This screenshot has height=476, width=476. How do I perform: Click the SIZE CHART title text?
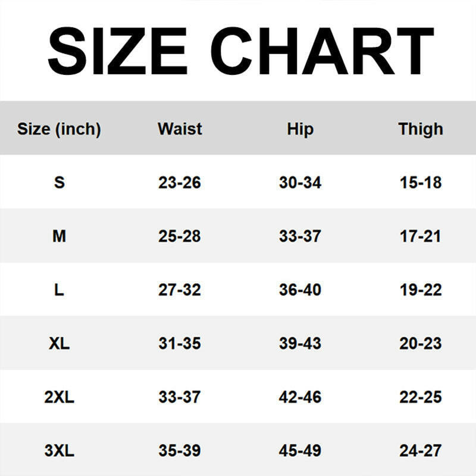point(240,52)
